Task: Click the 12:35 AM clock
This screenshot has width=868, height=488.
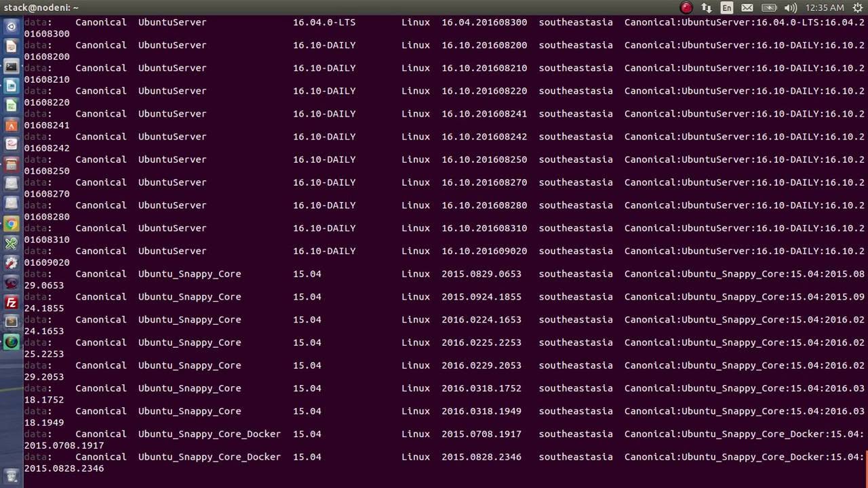Action: tap(825, 7)
